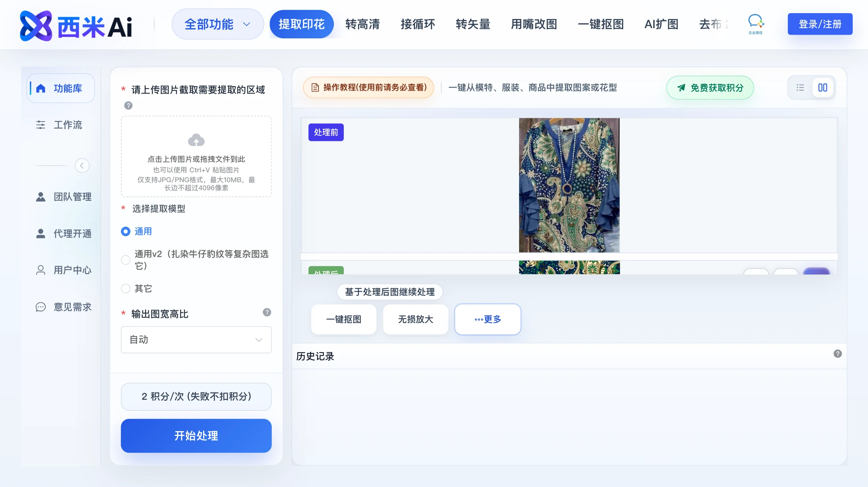Open the 提取印花 tab
The image size is (868, 487).
(301, 24)
